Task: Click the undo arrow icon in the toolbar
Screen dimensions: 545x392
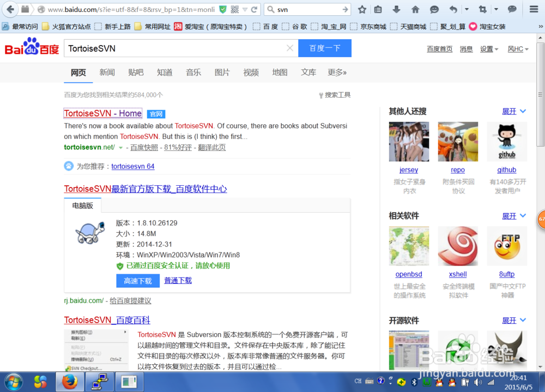Action: click(x=453, y=9)
